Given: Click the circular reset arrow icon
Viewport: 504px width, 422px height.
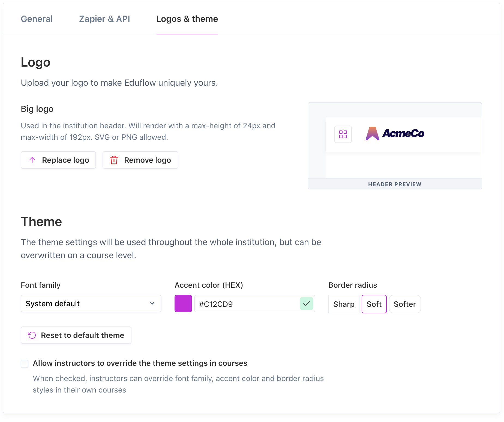Looking at the screenshot, I should (x=32, y=335).
